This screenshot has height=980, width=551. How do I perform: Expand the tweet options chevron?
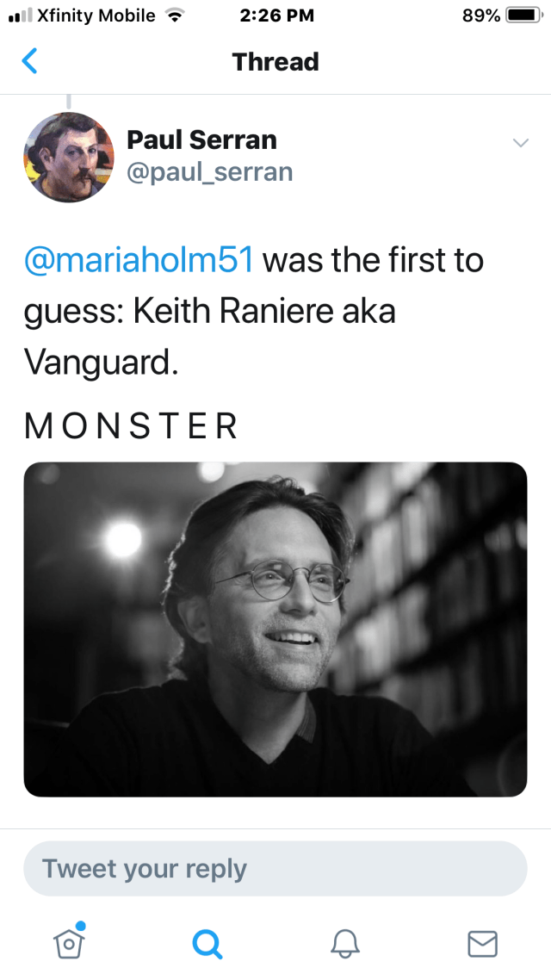[520, 143]
